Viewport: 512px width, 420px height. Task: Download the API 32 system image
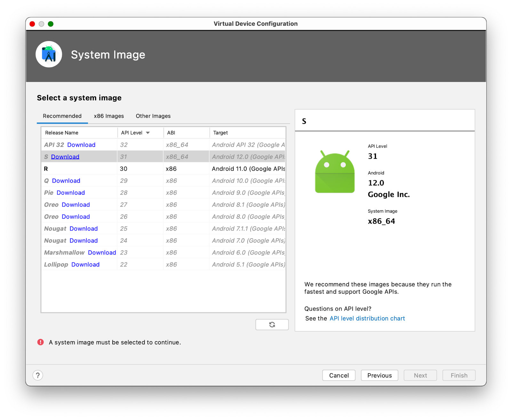click(x=81, y=145)
